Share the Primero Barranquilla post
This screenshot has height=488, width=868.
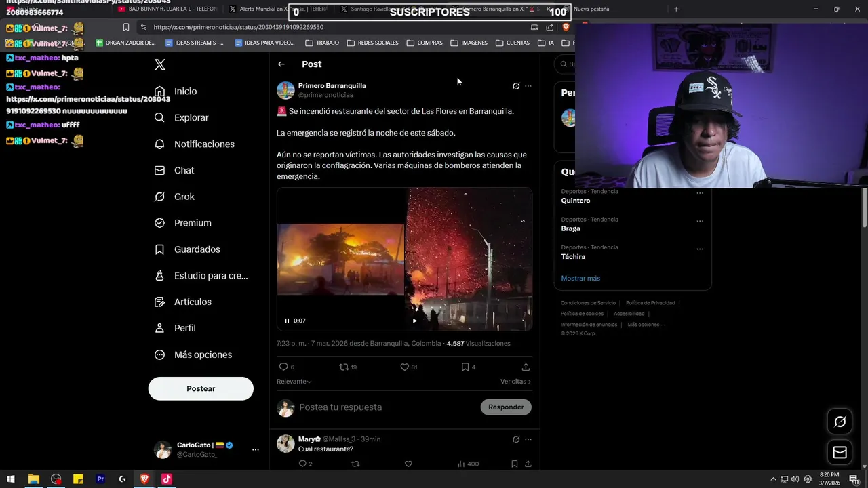coord(526,367)
